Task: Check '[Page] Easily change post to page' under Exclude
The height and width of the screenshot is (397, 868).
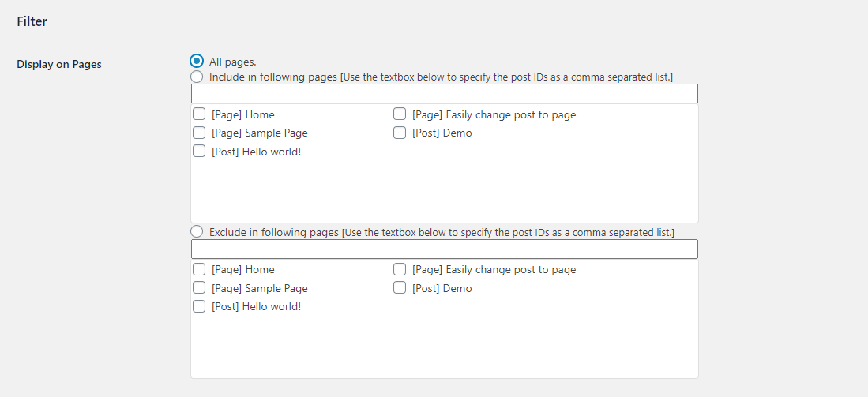Action: click(x=400, y=269)
